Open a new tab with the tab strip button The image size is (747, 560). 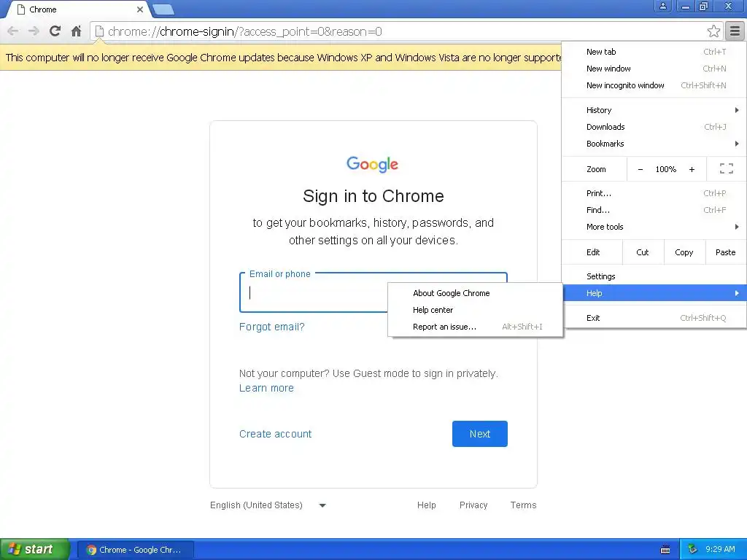(x=163, y=9)
